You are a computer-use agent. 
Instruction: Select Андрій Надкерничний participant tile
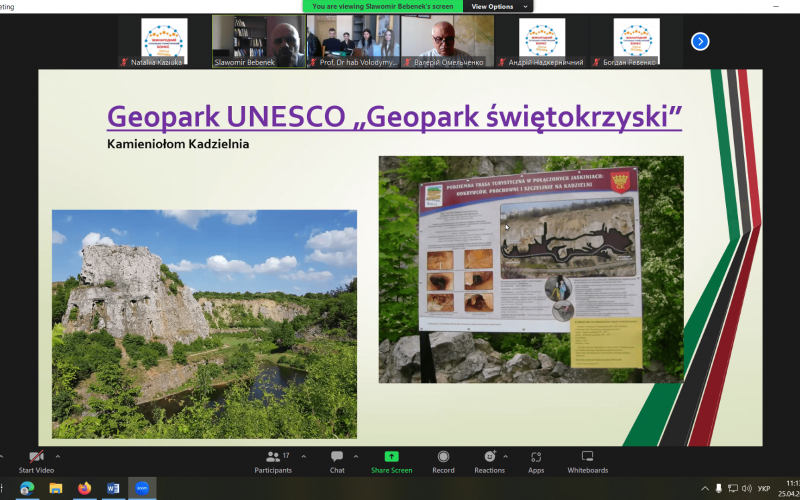click(x=542, y=41)
